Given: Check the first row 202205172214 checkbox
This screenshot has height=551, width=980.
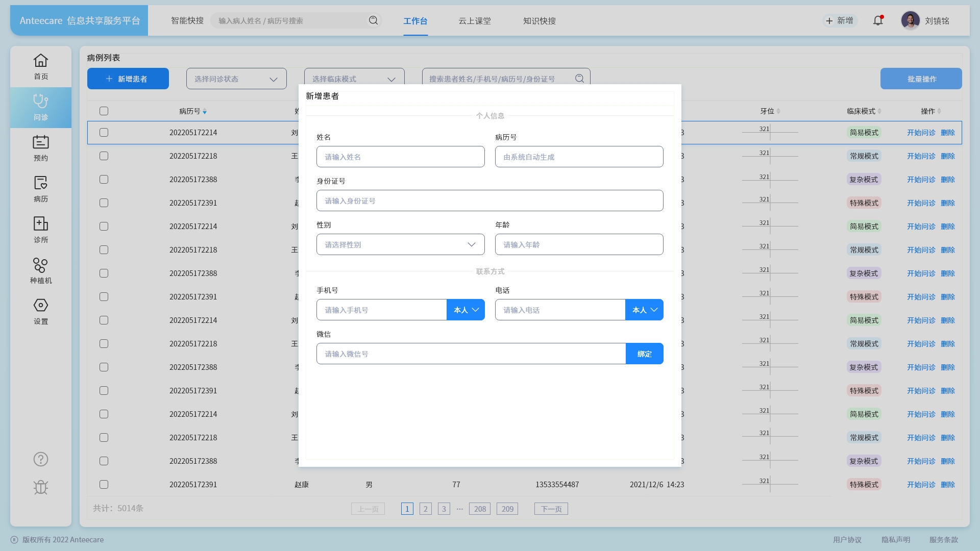Looking at the screenshot, I should click(x=104, y=133).
